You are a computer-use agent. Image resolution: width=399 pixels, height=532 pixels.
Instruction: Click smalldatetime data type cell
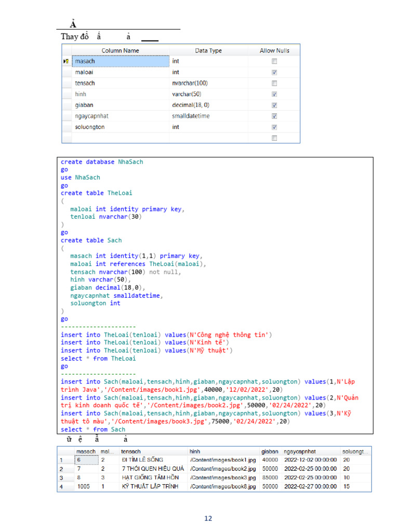click(208, 116)
